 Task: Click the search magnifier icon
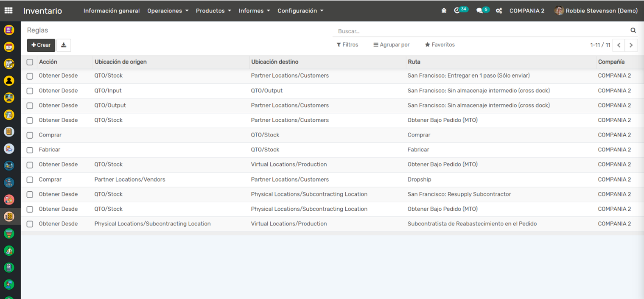coord(633,31)
